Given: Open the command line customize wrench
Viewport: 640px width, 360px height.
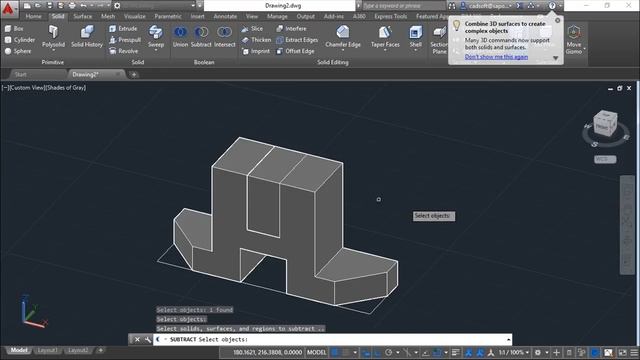Looking at the screenshot, I should [x=147, y=339].
